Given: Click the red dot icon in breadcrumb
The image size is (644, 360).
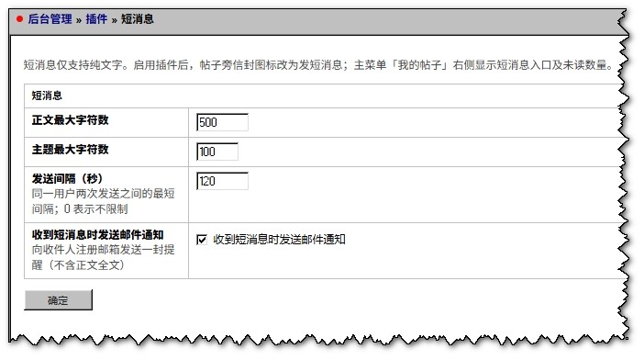Looking at the screenshot, I should (x=19, y=19).
